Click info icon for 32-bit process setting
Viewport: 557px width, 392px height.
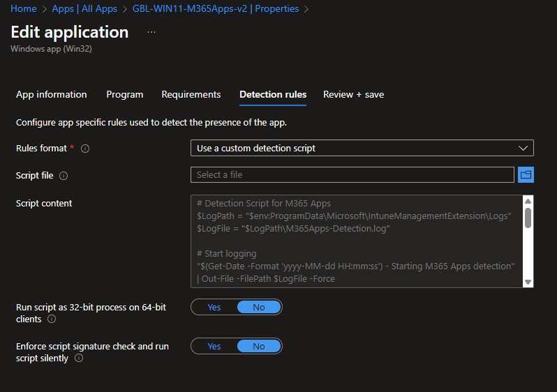pos(52,319)
